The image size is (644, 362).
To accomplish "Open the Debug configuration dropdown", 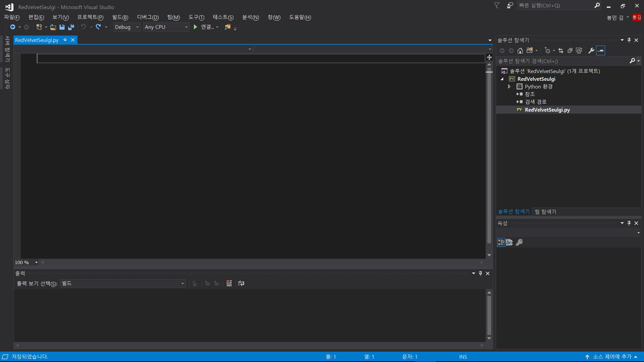I will (x=127, y=27).
